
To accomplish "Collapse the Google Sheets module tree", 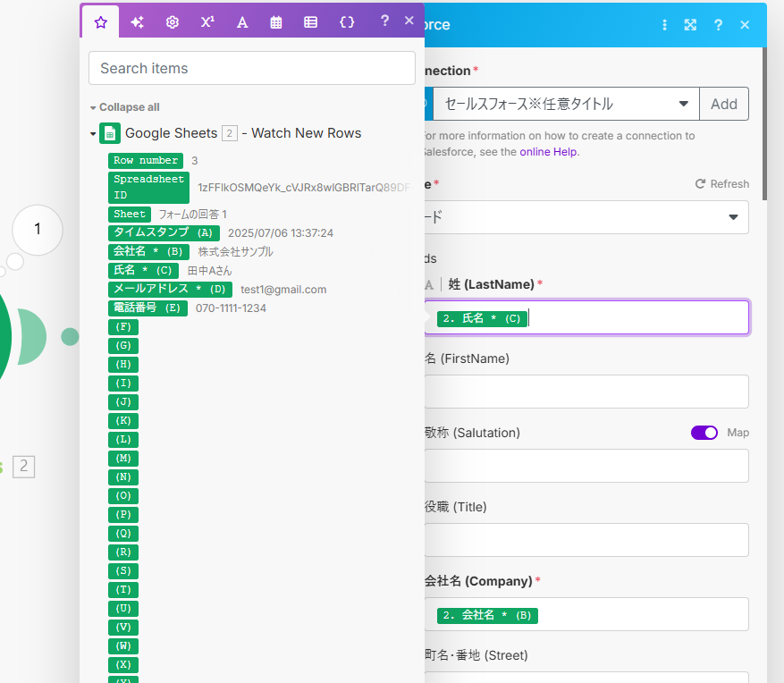I will [93, 133].
